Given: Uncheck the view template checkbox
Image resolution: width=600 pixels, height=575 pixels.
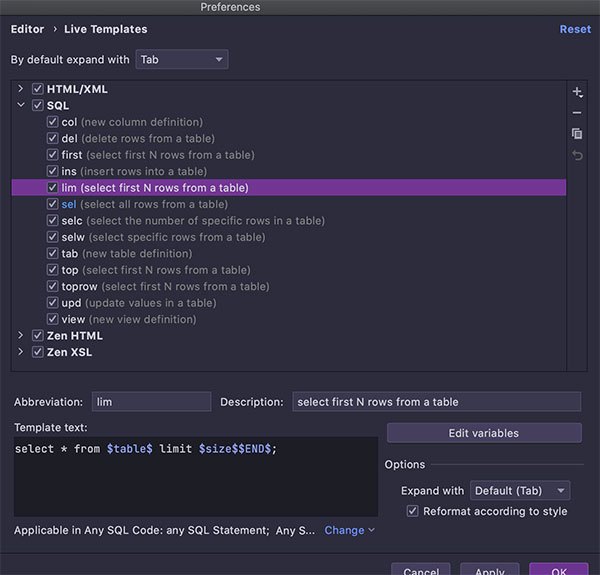Looking at the screenshot, I should pyautogui.click(x=52, y=319).
